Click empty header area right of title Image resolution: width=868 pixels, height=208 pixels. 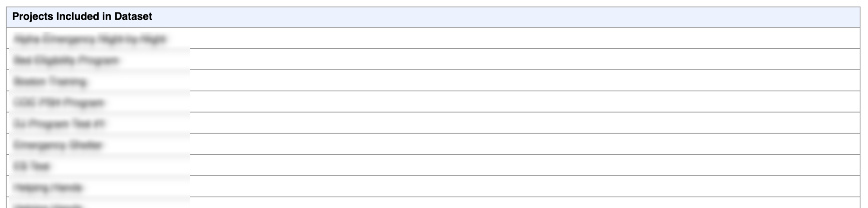click(x=506, y=17)
